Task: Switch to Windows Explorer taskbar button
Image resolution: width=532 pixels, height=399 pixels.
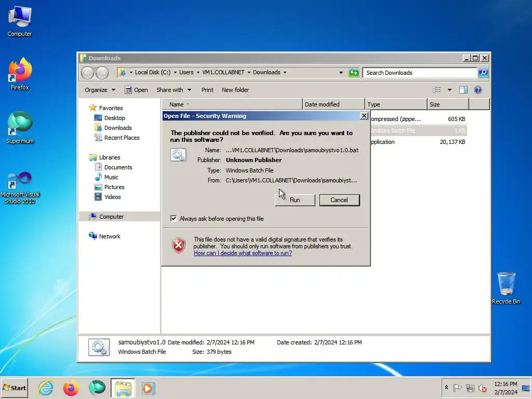Action: pyautogui.click(x=123, y=388)
